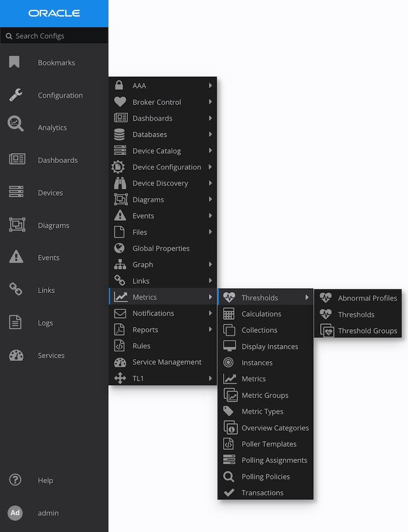Screen dimensions: 408x532
Task: Click the Bookmarks ribbon icon in sidebar
Action: click(14, 62)
